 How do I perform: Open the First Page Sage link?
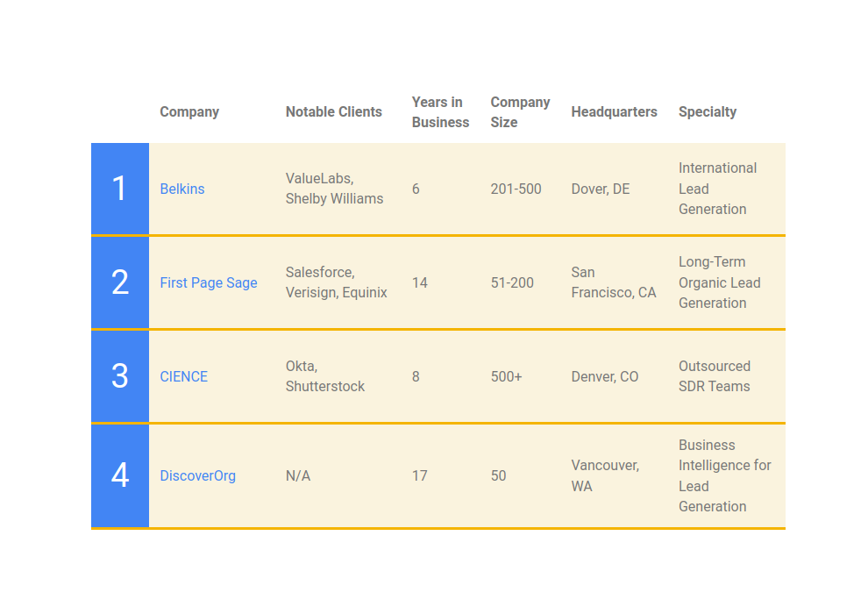point(209,283)
